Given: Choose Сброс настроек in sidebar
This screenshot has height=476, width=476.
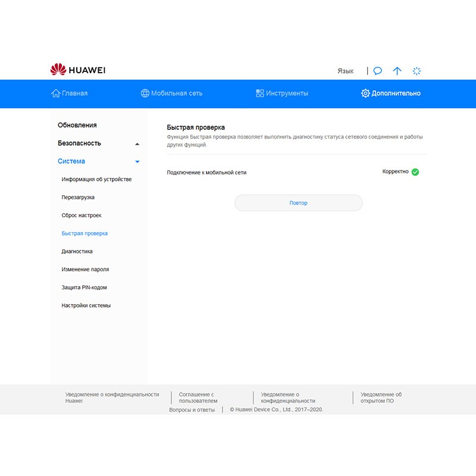Looking at the screenshot, I should [x=82, y=215].
